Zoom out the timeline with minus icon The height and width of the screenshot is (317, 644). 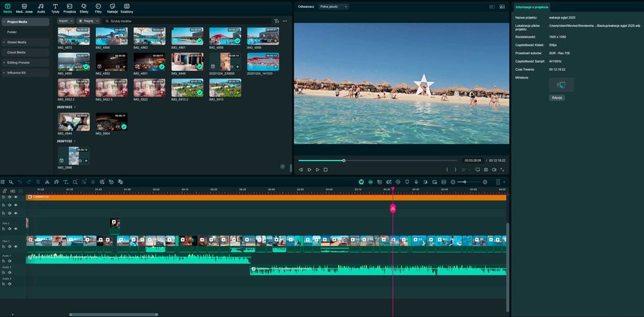coord(453,182)
